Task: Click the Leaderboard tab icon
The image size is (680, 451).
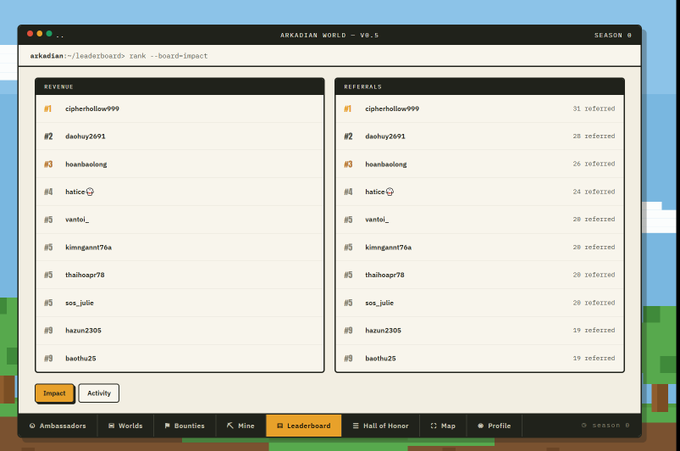Action: point(280,426)
